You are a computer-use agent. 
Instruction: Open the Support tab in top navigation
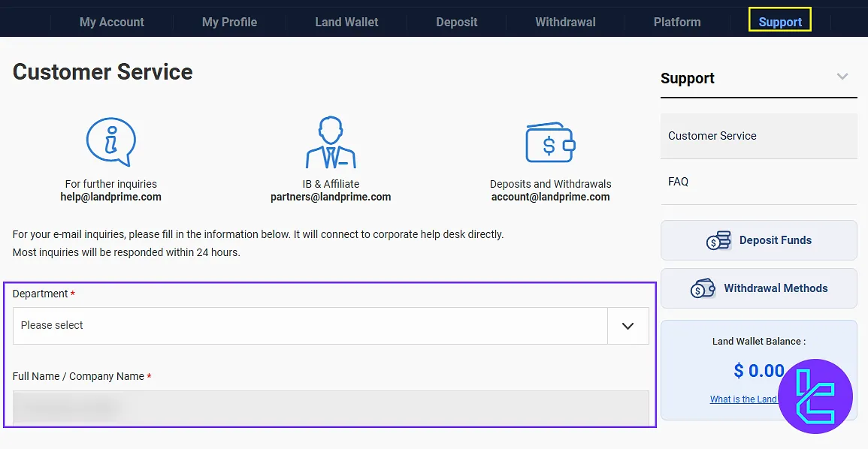point(780,22)
